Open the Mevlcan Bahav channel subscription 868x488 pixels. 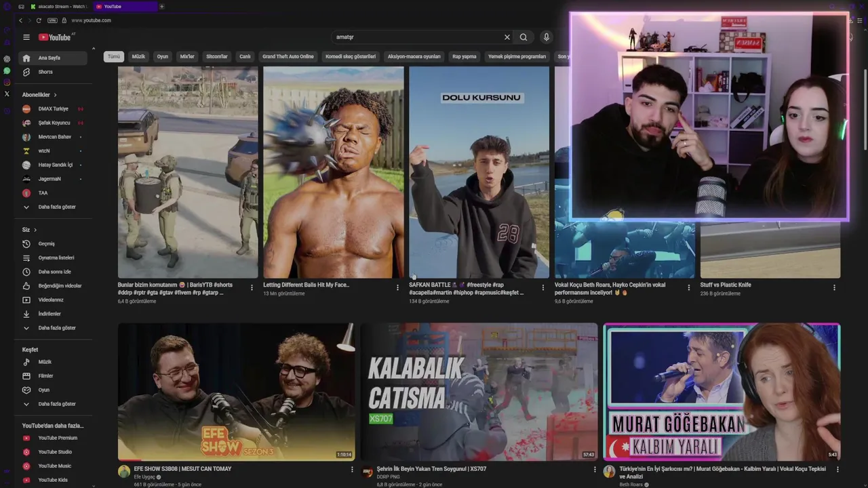coord(52,137)
